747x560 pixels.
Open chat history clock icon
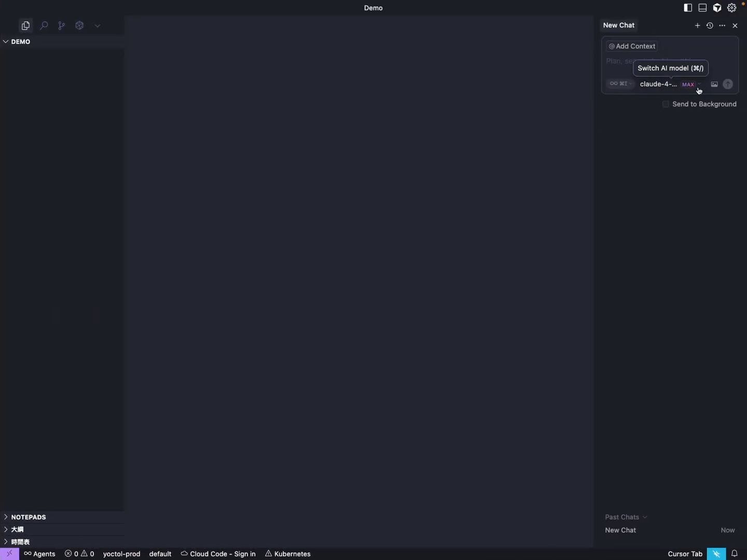tap(710, 25)
